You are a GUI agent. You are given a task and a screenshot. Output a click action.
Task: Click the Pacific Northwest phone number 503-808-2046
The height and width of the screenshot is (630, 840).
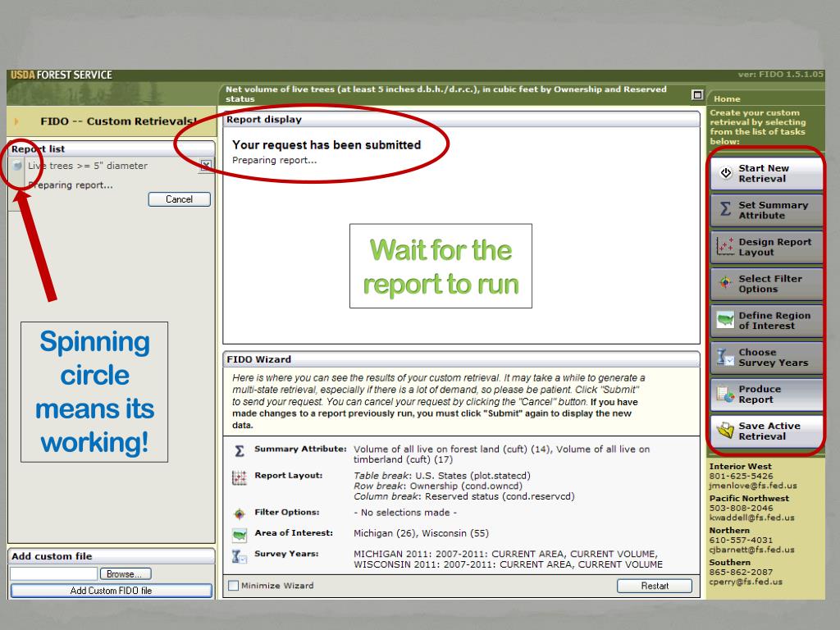742,509
